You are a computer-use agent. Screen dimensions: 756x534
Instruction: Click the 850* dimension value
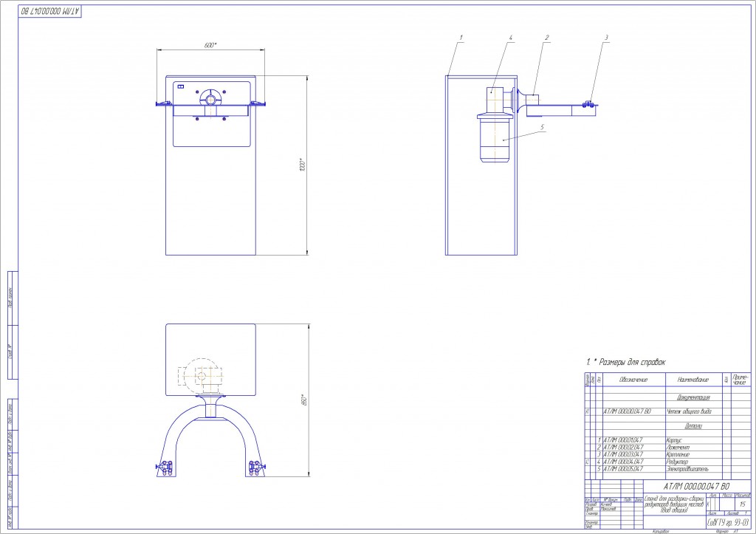point(305,400)
